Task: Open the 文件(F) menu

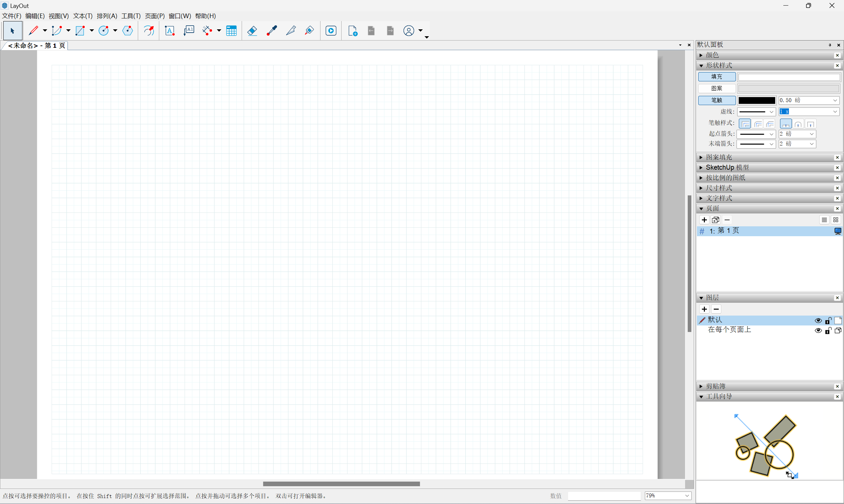Action: tap(12, 16)
